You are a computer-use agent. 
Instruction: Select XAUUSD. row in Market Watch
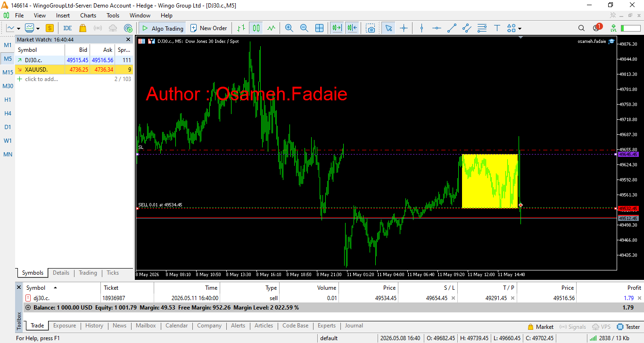click(x=74, y=70)
